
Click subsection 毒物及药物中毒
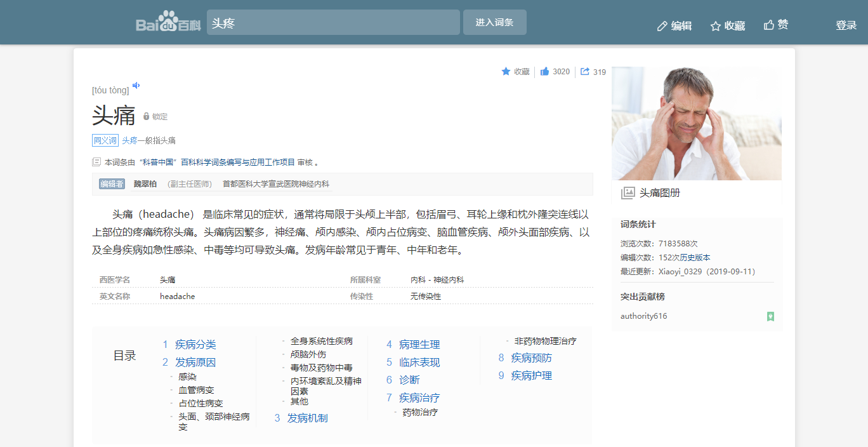coord(322,368)
